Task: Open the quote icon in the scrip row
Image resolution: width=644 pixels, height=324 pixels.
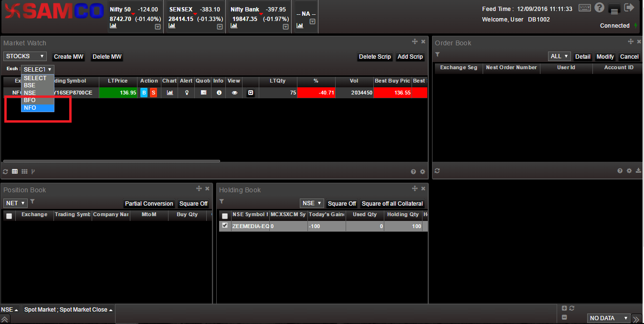Action: pyautogui.click(x=203, y=93)
